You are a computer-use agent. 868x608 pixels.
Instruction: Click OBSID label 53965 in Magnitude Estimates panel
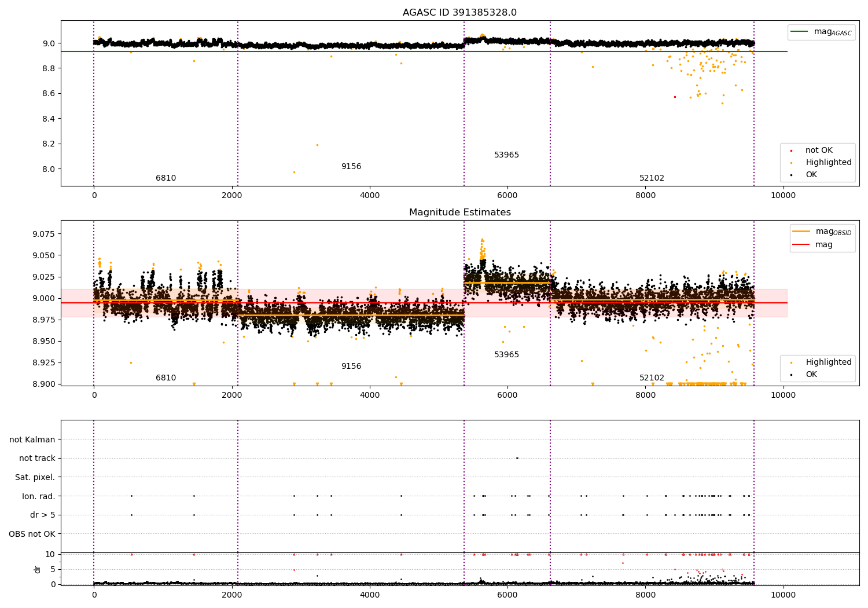[x=506, y=355]
